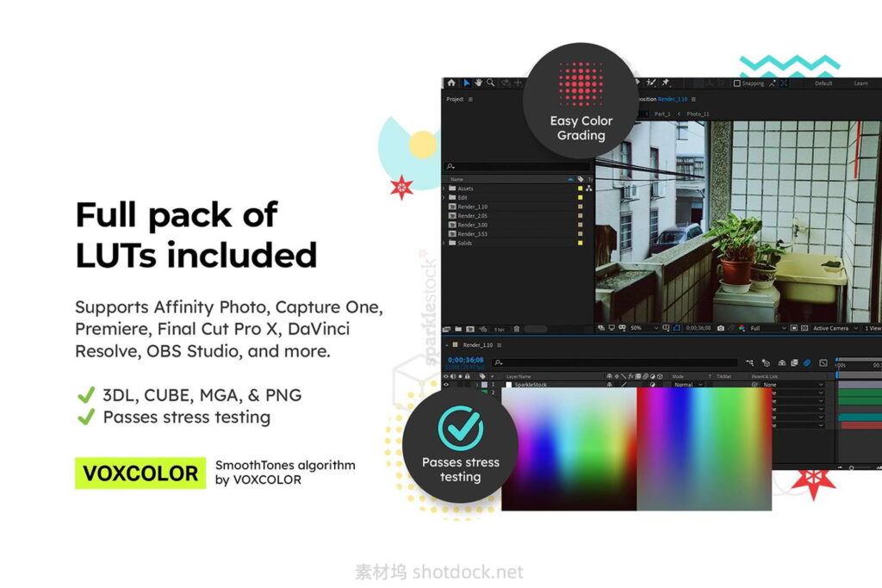Switch to the Learn workspace
The image size is (882, 588).
click(860, 84)
